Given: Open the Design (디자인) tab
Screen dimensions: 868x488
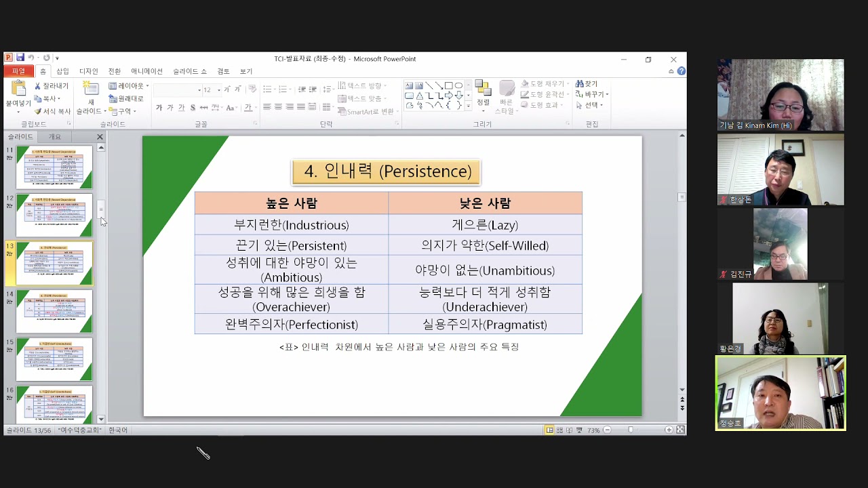Looking at the screenshot, I should coord(89,71).
